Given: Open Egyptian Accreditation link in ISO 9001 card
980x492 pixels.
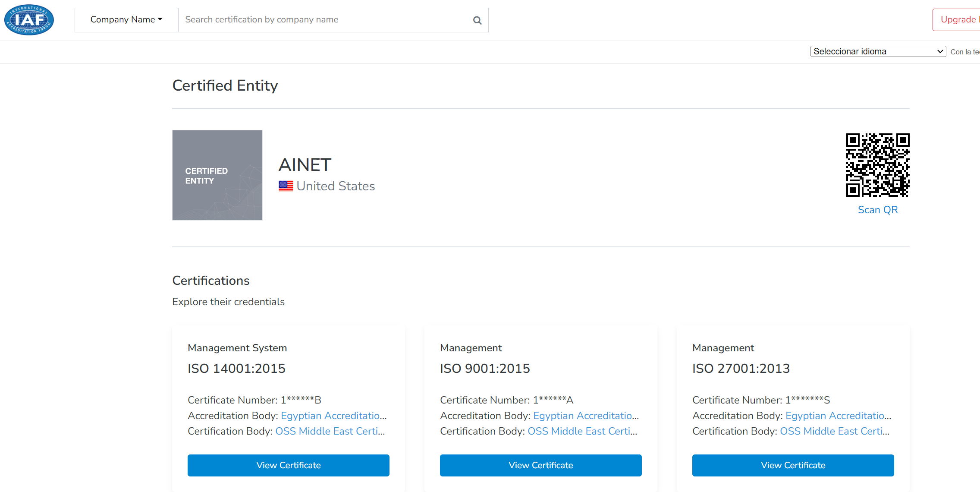Looking at the screenshot, I should tap(586, 416).
